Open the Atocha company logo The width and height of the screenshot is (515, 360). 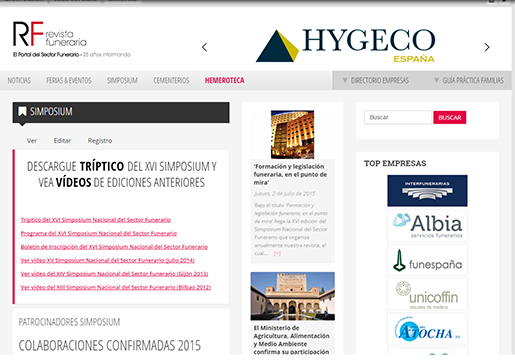point(427,329)
